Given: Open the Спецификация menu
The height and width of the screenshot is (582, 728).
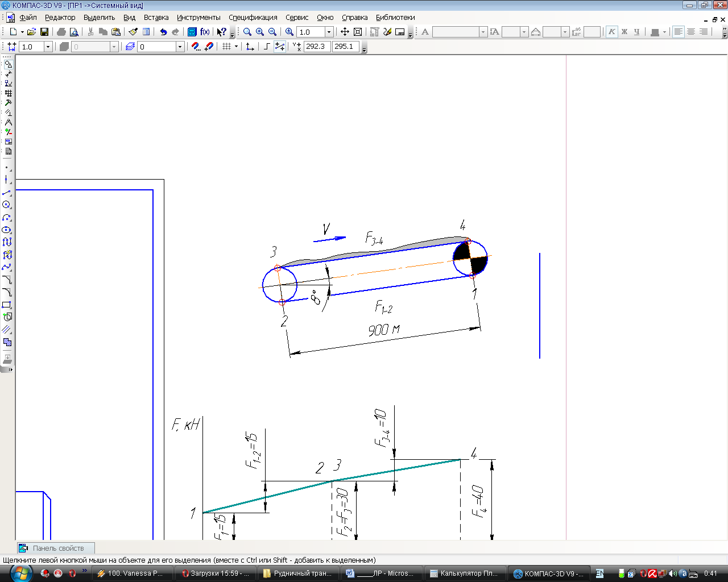Looking at the screenshot, I should (x=253, y=18).
